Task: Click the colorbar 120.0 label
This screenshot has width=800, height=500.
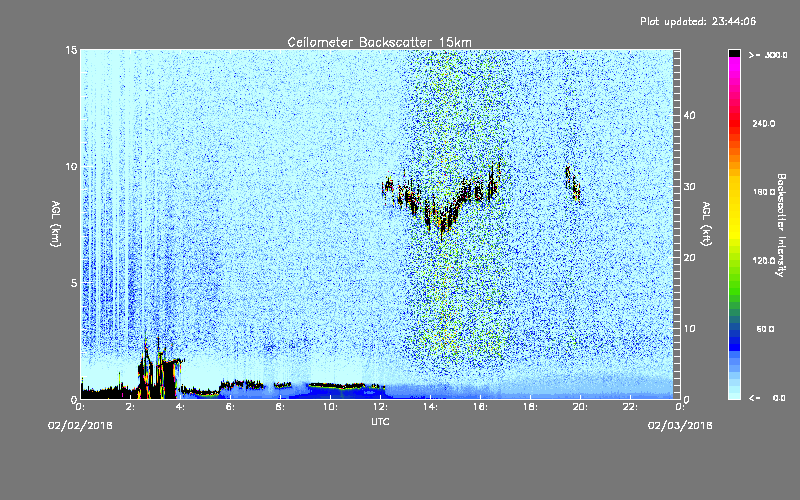Action: point(764,260)
